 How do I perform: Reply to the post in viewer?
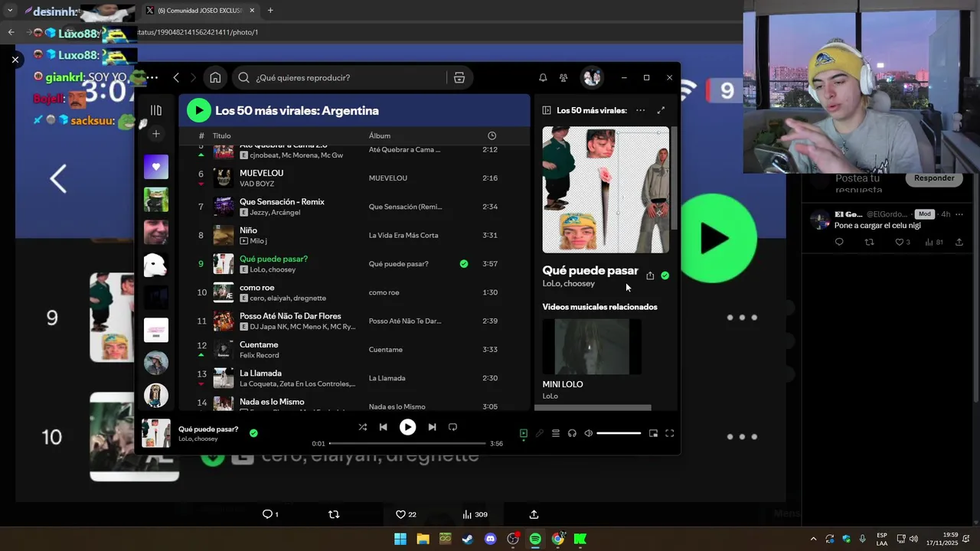point(270,514)
